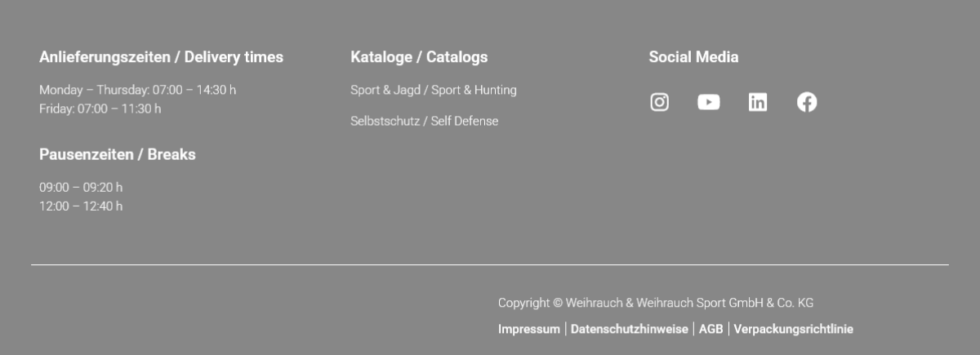The width and height of the screenshot is (980, 355).
Task: Open the YouTube channel icon
Action: coord(709,102)
